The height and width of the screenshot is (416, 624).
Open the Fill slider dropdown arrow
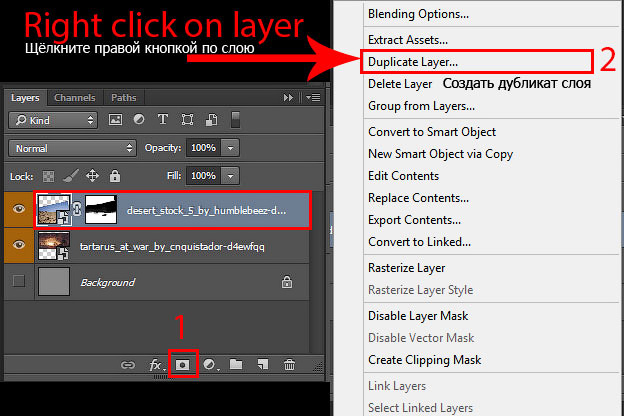click(x=230, y=176)
